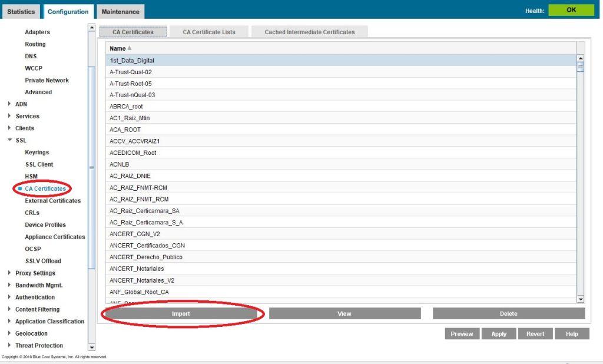The image size is (603, 364).
Task: Expand the ADN tree section
Action: 9,104
